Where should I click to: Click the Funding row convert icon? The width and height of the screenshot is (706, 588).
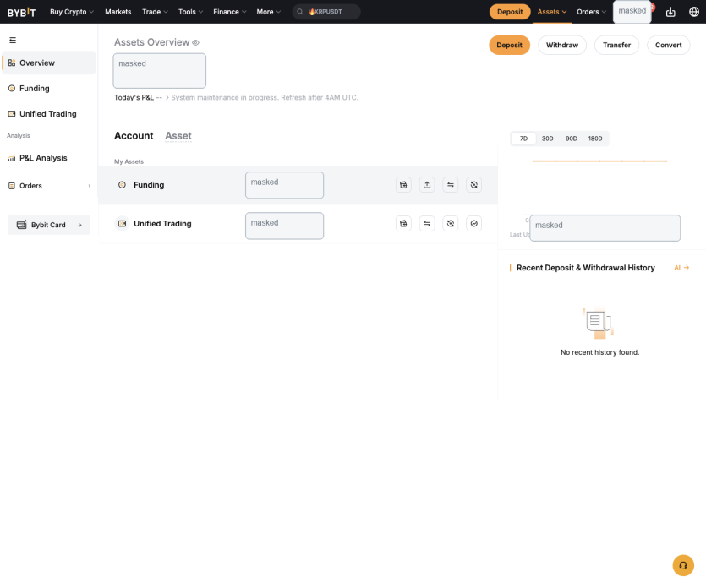pyautogui.click(x=473, y=185)
